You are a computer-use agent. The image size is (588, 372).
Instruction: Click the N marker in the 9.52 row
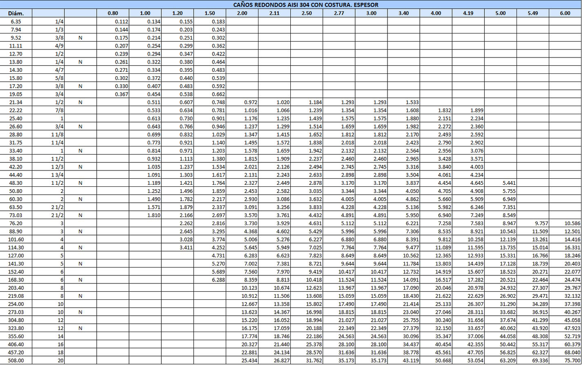coord(80,38)
